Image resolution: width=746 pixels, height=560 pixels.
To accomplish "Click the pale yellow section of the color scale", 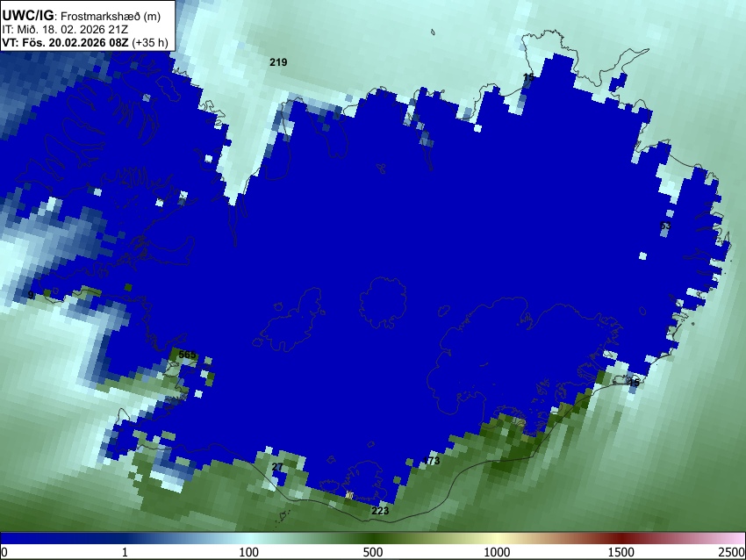I will coord(497,539).
